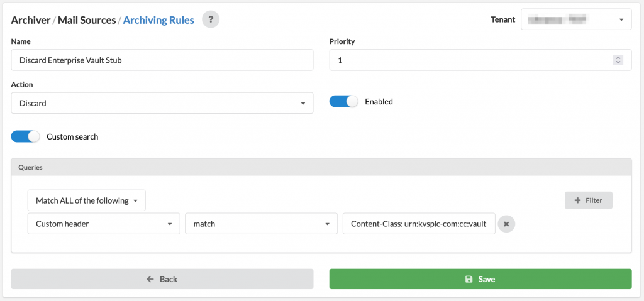This screenshot has height=301, width=644.
Task: Open the Custom header field dropdown
Action: coord(104,224)
